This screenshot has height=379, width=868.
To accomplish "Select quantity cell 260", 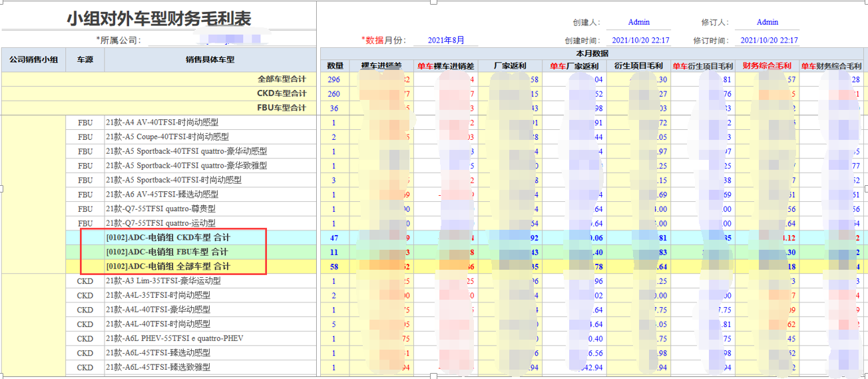I will (335, 93).
